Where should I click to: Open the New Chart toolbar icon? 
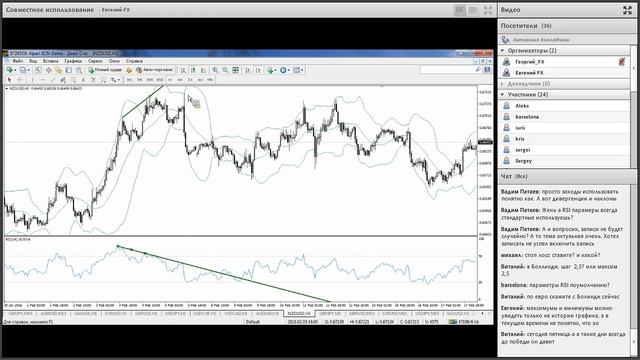(x=9, y=70)
